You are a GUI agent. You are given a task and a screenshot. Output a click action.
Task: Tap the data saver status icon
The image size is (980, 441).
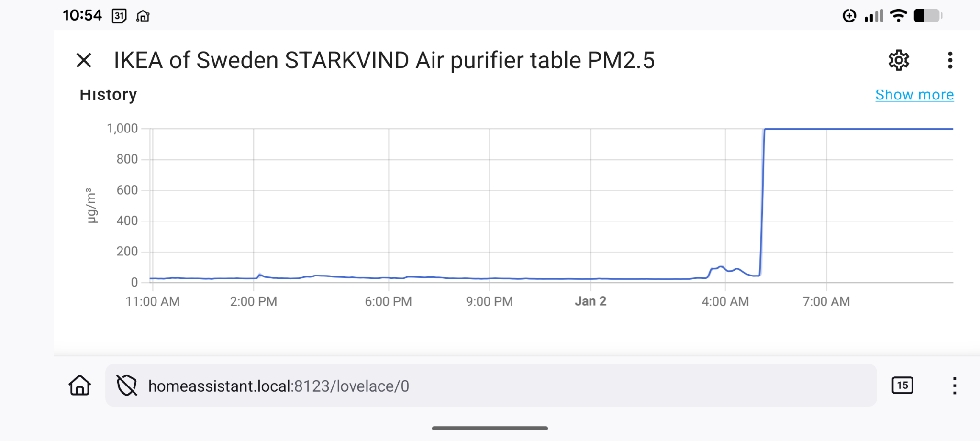[849, 16]
